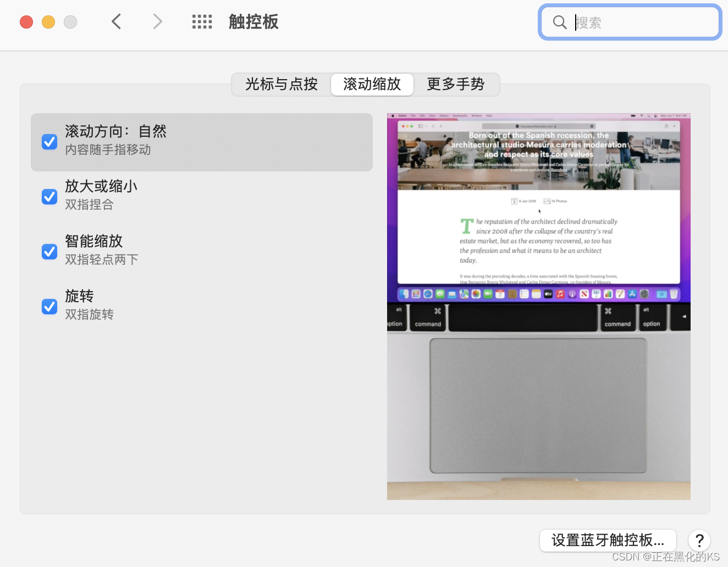
Task: Uncheck the 放大或缩小 option
Action: (x=49, y=197)
